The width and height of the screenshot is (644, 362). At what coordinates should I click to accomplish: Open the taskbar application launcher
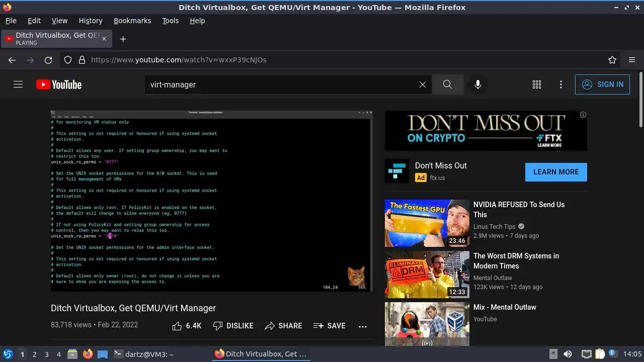coord(8,354)
